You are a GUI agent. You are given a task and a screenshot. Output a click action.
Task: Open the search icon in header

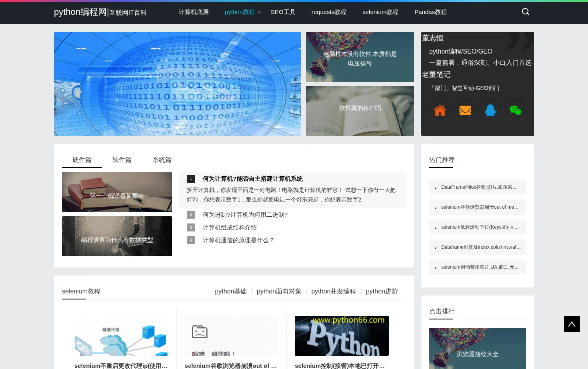[x=526, y=12]
